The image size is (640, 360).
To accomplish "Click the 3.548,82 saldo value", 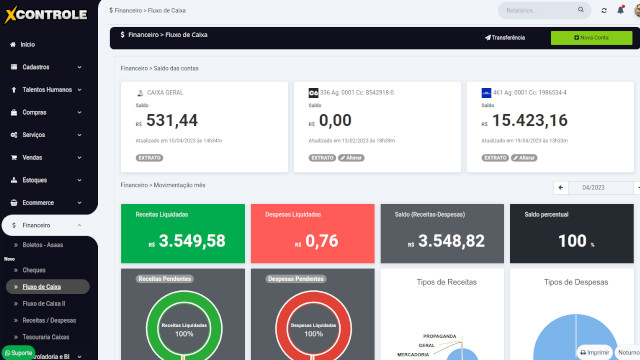I will tap(451, 241).
